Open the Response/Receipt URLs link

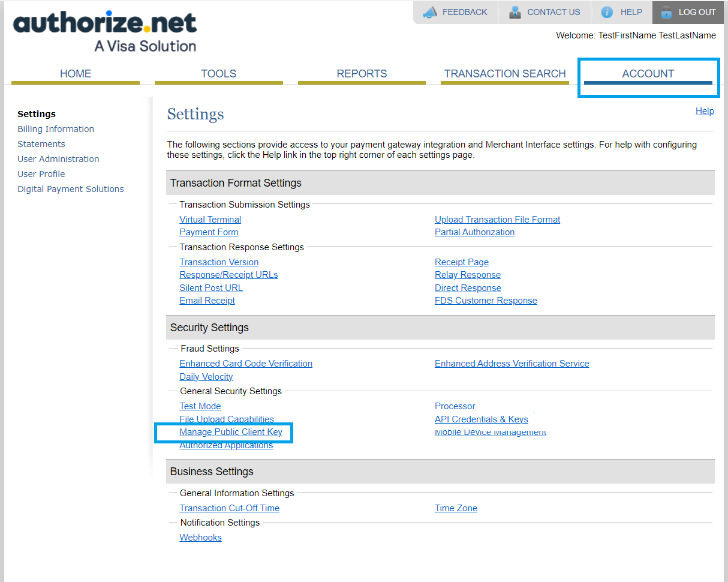(228, 275)
